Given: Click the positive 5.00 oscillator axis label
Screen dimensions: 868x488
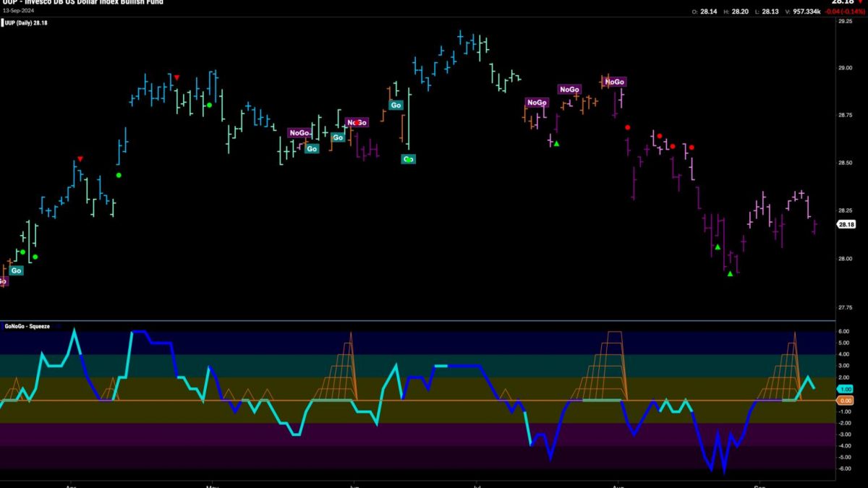Looking at the screenshot, I should point(845,343).
